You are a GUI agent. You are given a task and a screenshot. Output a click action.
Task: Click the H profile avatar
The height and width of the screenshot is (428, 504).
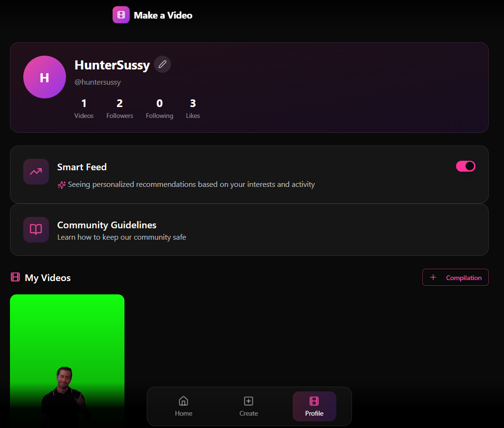tap(44, 77)
